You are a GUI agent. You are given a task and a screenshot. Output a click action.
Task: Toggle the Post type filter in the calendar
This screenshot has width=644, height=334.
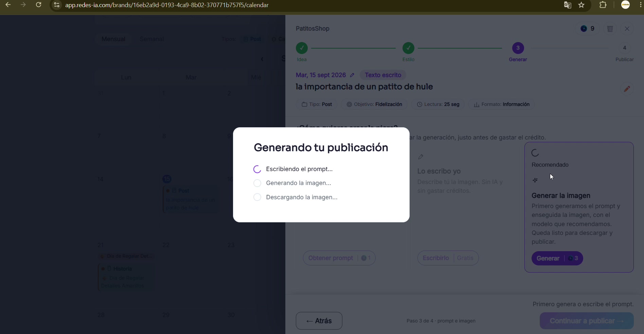pyautogui.click(x=252, y=39)
